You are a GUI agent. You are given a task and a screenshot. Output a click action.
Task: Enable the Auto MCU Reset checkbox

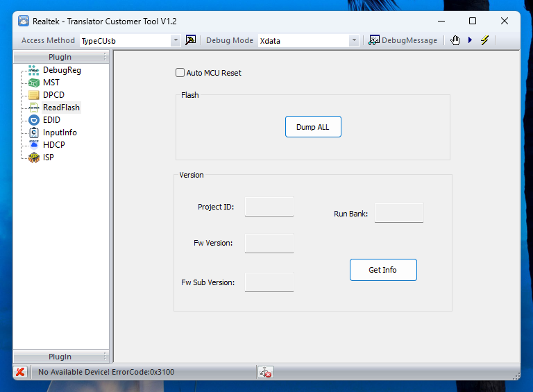180,73
